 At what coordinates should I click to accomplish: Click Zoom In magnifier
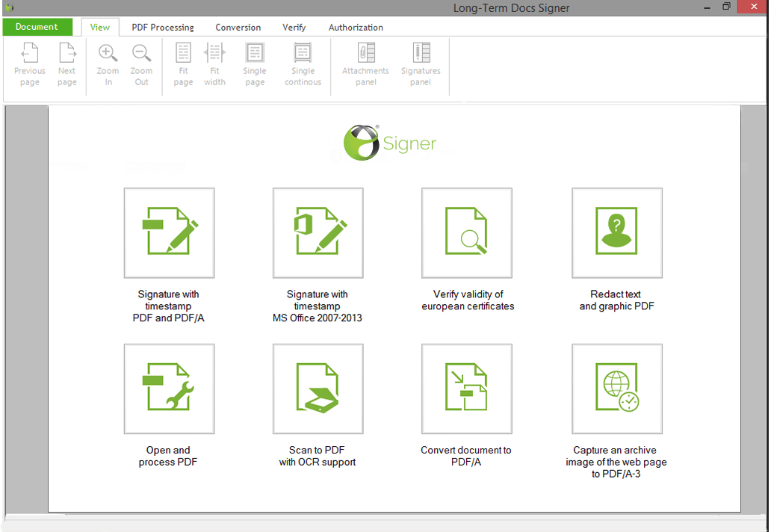pyautogui.click(x=108, y=53)
